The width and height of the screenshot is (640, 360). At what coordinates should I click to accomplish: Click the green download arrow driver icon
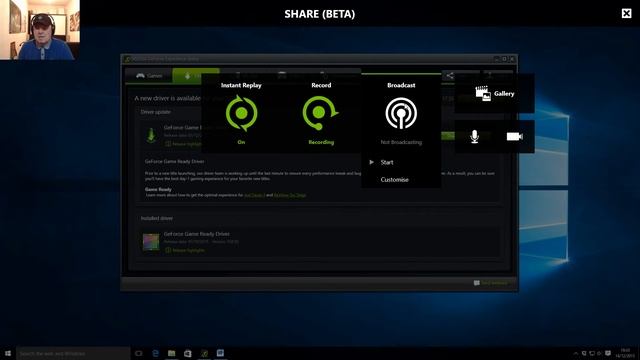pyautogui.click(x=151, y=135)
